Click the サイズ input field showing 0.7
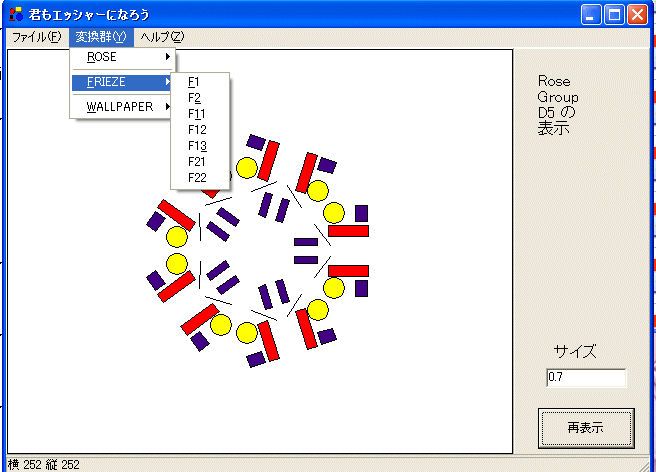The width and height of the screenshot is (656, 472). pos(586,377)
